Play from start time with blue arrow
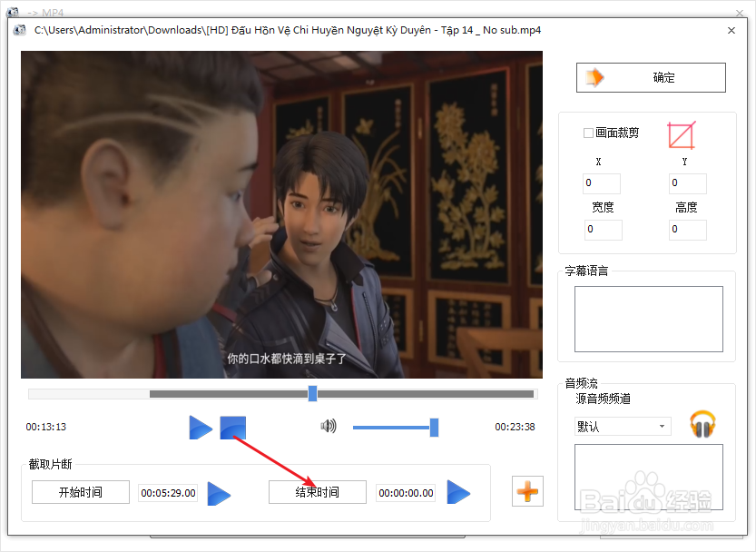This screenshot has height=552, width=756. (219, 493)
